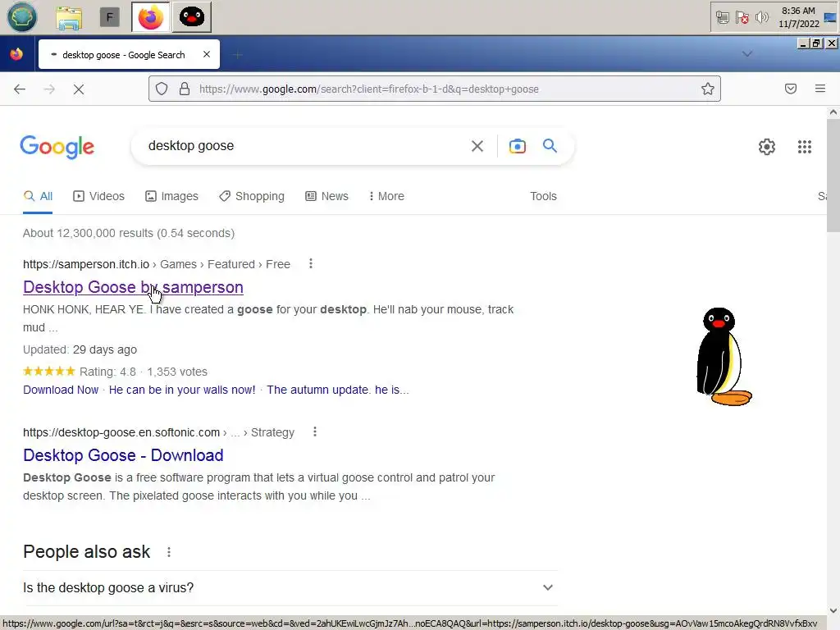Click the Firefox back arrow button
The height and width of the screenshot is (630, 840).
pyautogui.click(x=20, y=89)
